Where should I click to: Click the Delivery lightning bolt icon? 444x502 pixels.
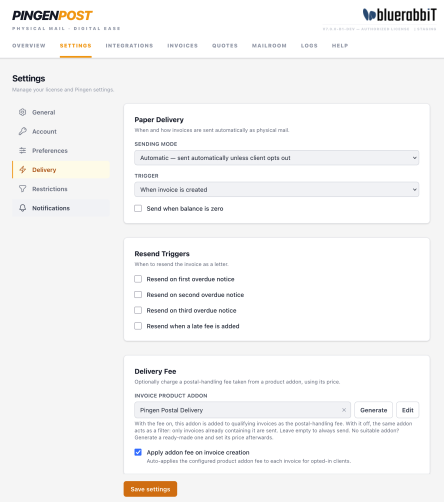coord(22,170)
